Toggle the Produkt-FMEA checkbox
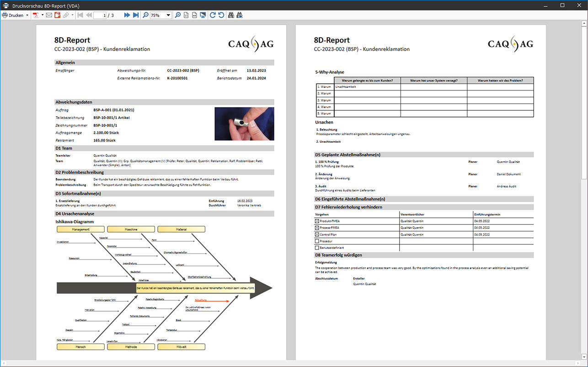 pyautogui.click(x=317, y=221)
